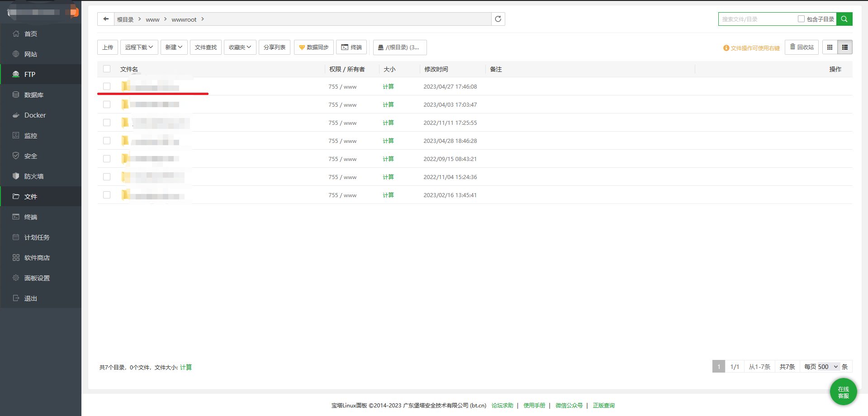
Task: Click the green search magnifier button
Action: click(844, 19)
